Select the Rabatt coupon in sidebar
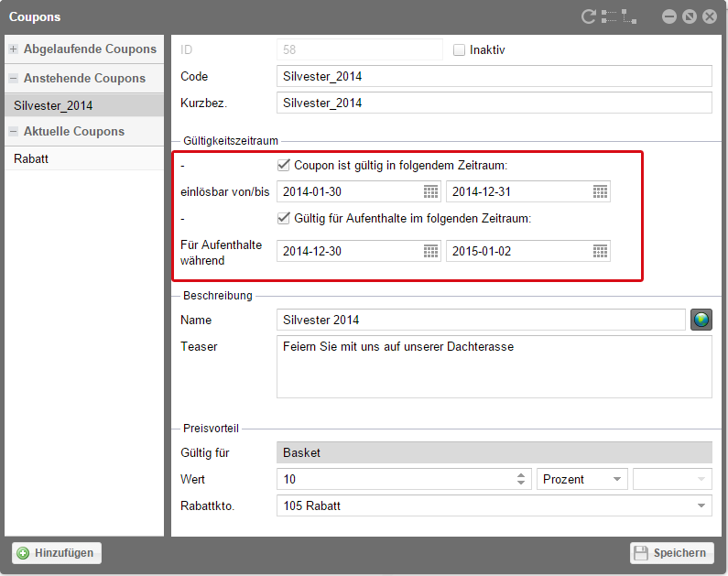 coord(31,158)
